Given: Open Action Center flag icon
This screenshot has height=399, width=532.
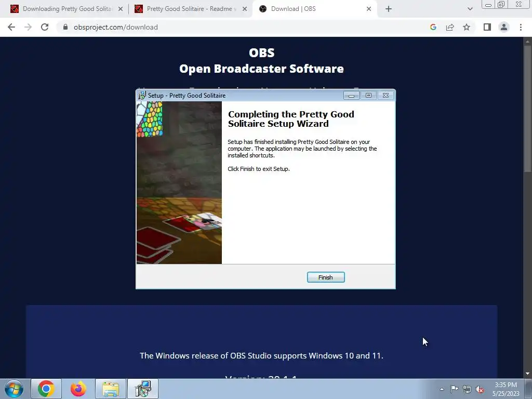Looking at the screenshot, I should (x=454, y=389).
